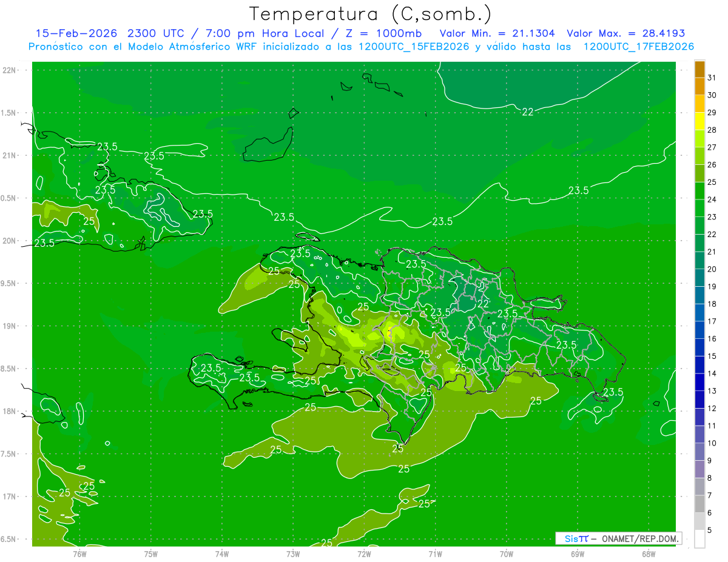728x562 pixels.
Task: Click the "Temperatura (C,somb.)" title
Action: coord(371,14)
